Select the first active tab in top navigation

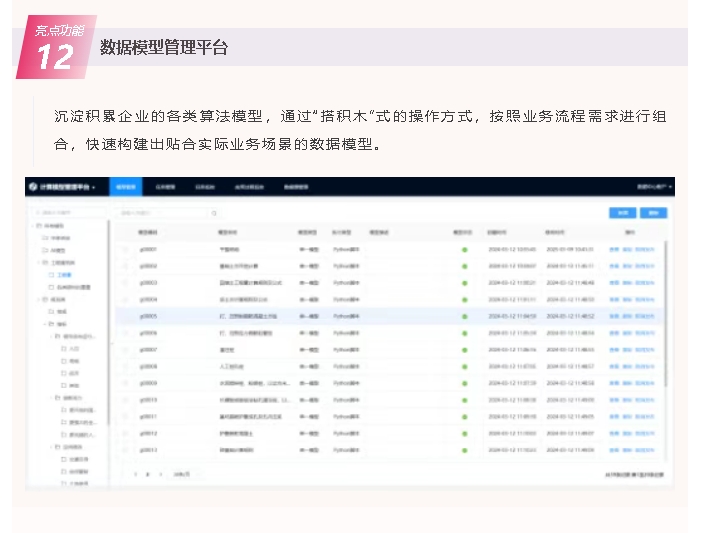pos(125,187)
